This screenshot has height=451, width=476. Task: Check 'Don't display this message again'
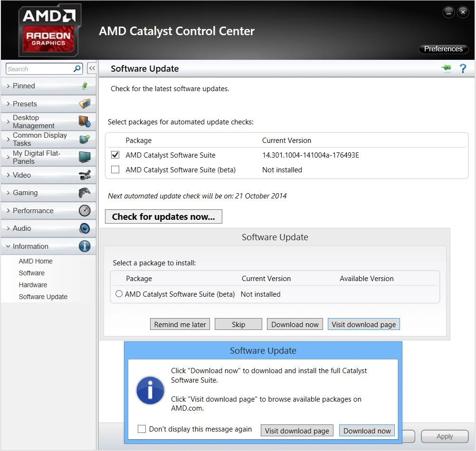[x=142, y=429]
